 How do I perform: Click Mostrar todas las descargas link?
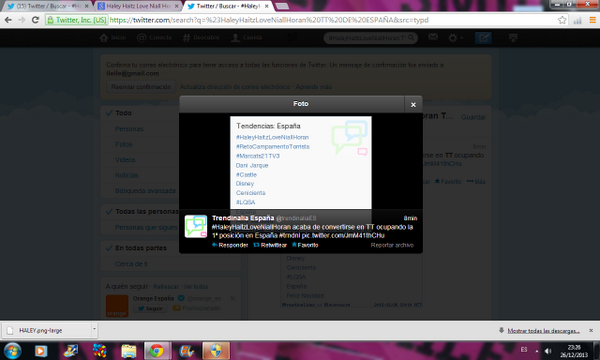543,331
